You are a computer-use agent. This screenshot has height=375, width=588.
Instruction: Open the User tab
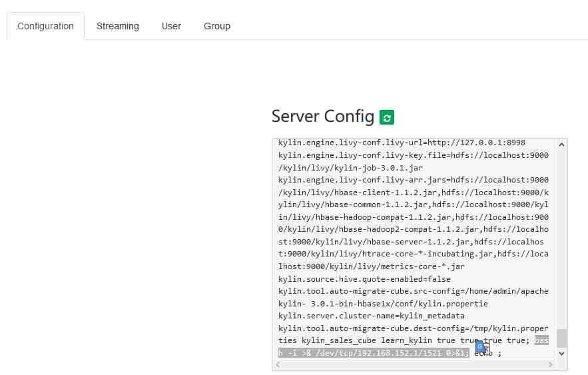171,26
